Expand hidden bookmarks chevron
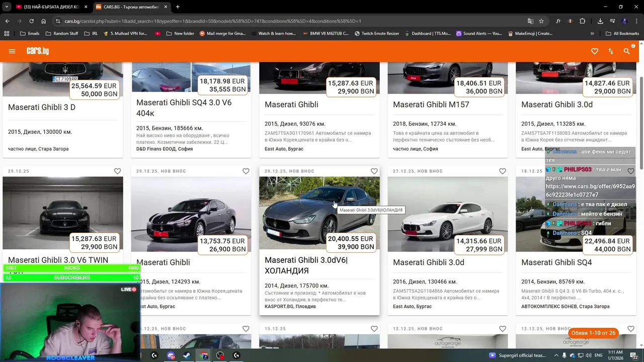 592,34
